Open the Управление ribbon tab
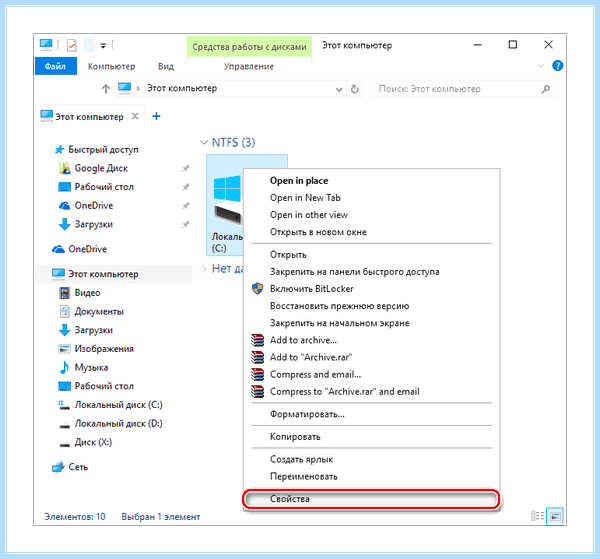This screenshot has height=559, width=600. 249,66
